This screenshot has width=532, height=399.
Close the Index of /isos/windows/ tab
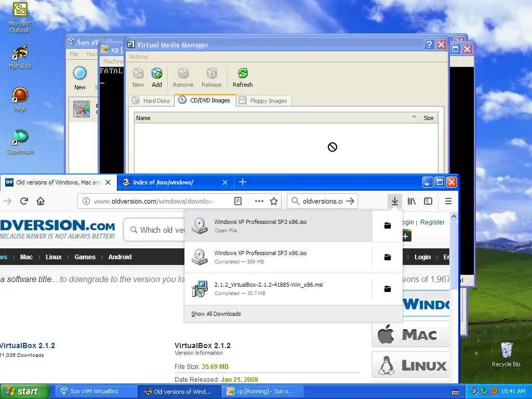pos(224,182)
